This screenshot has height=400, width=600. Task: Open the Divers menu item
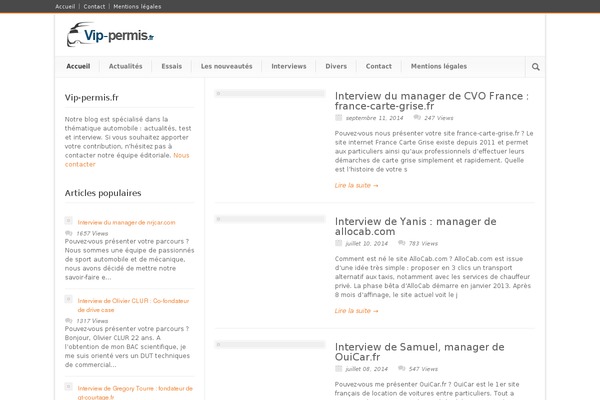pyautogui.click(x=336, y=66)
